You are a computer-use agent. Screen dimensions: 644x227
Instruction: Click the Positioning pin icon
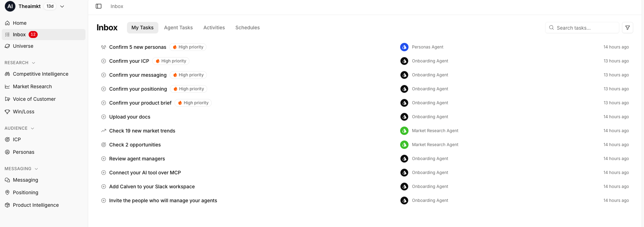pyautogui.click(x=7, y=192)
